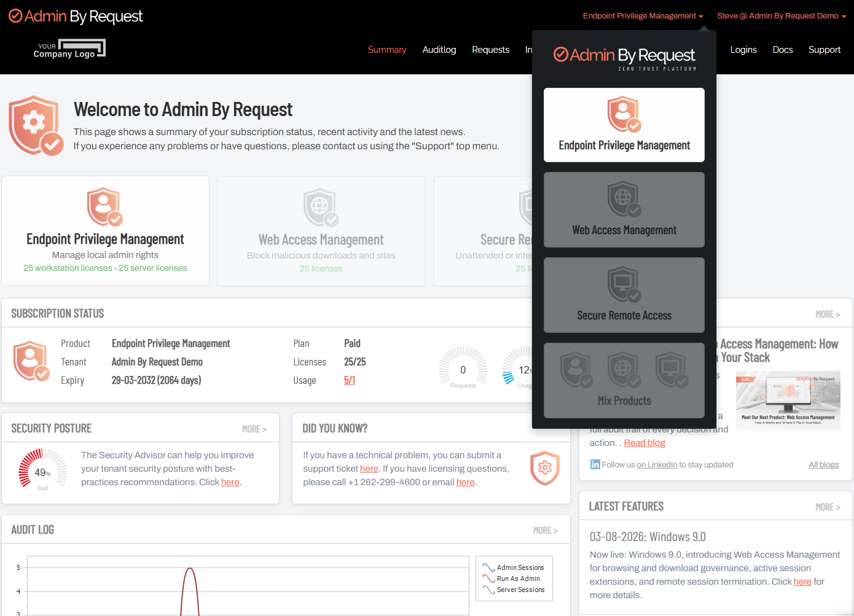Click the LinkedIn icon

point(595,464)
